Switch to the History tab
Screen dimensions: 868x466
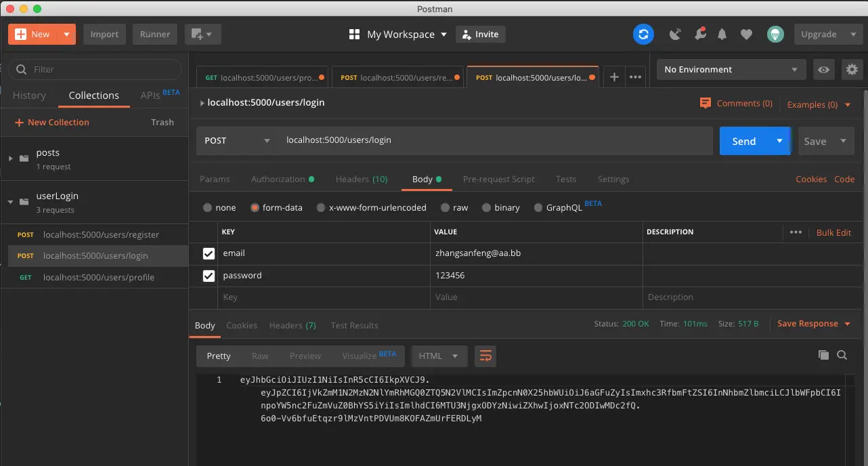pyautogui.click(x=29, y=96)
